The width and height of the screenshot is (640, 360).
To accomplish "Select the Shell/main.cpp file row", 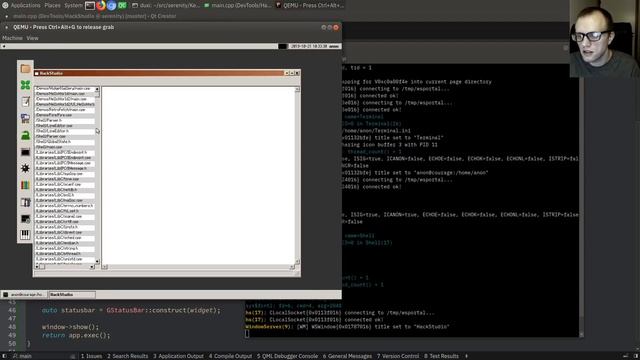I will (x=65, y=147).
